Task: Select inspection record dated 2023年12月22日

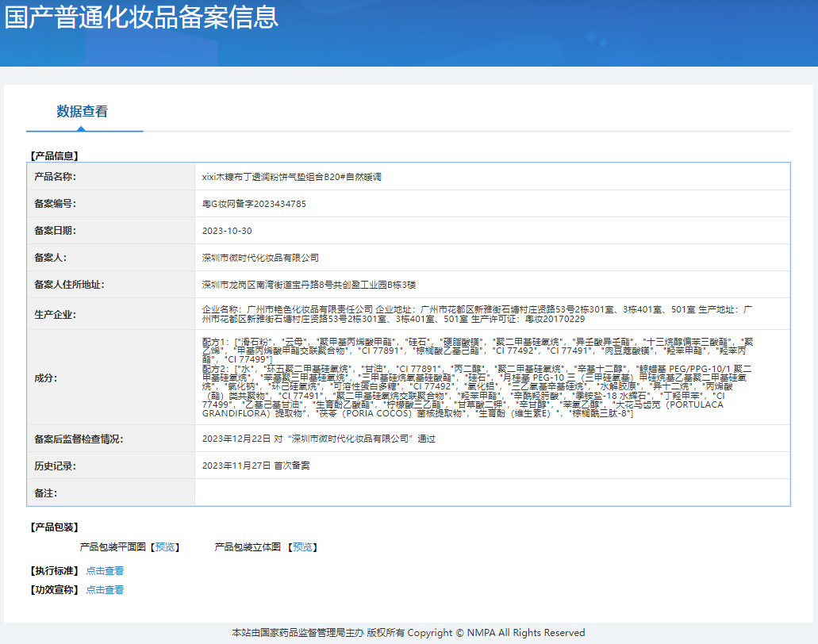Action: (319, 439)
